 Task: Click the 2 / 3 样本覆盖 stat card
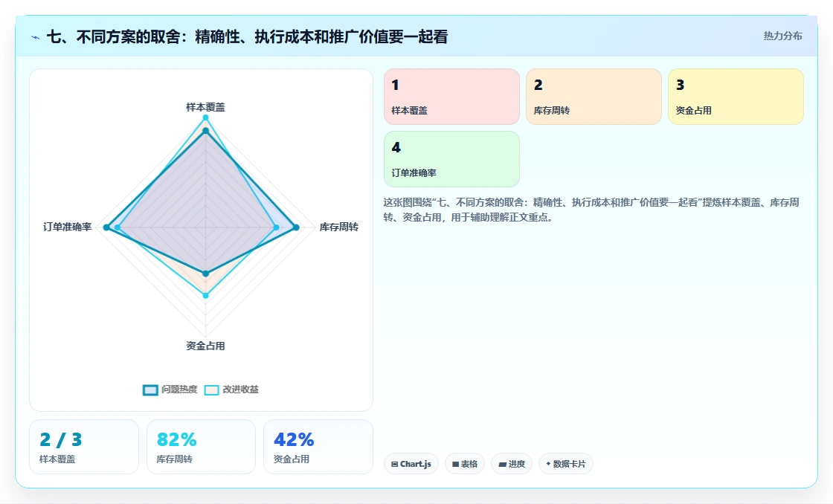[x=84, y=447]
